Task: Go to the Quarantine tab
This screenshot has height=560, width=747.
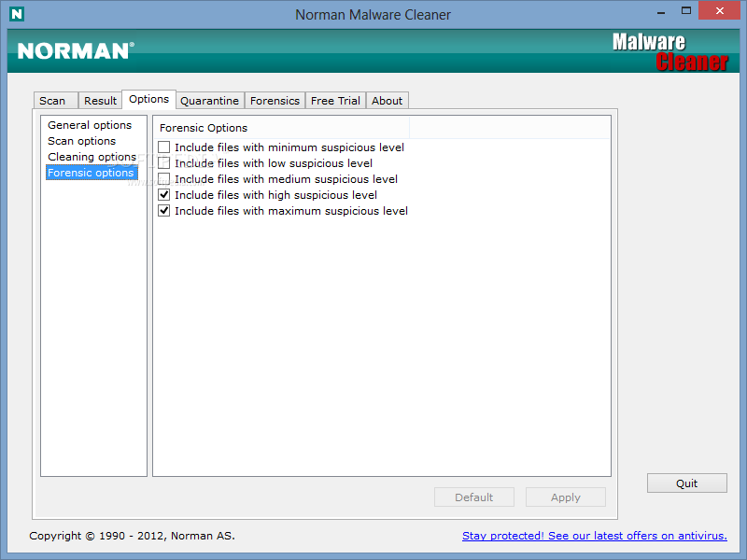Action: coord(209,101)
